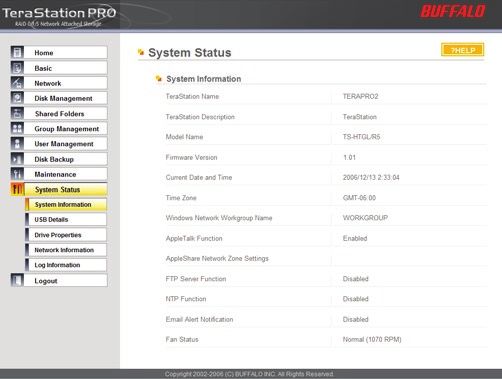
Task: Click the System Status page title
Action: (x=189, y=53)
